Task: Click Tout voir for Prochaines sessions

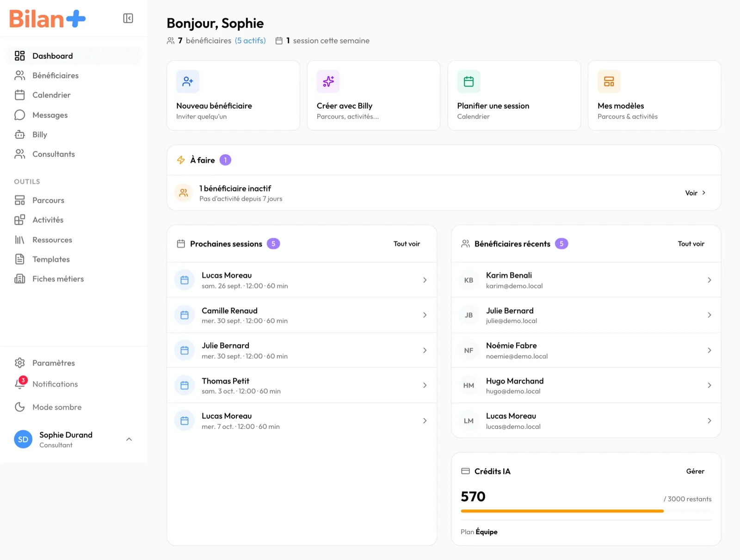Action: coord(407,244)
